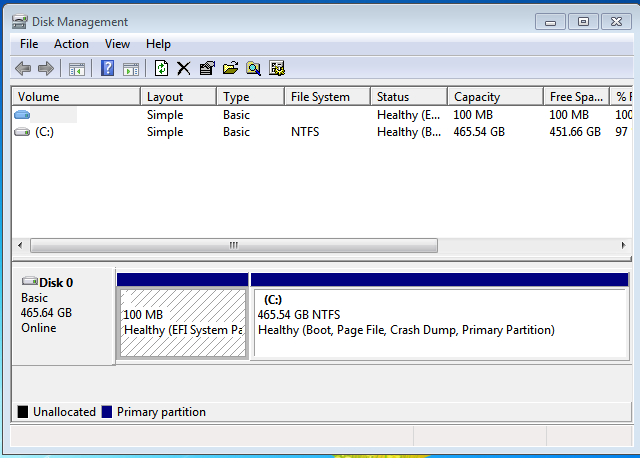Click the Back arrow toolbar icon
Image resolution: width=640 pixels, height=458 pixels.
(x=23, y=68)
